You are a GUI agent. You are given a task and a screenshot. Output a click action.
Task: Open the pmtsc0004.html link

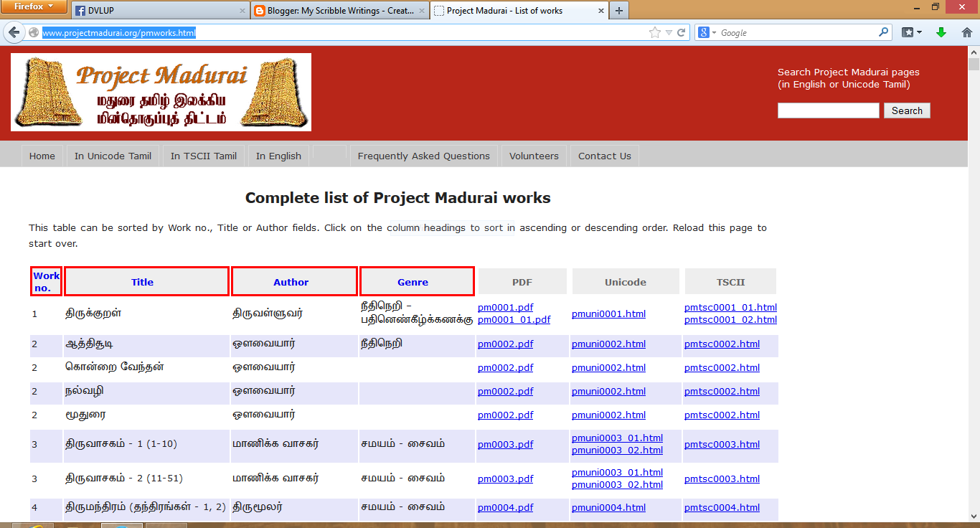(722, 508)
